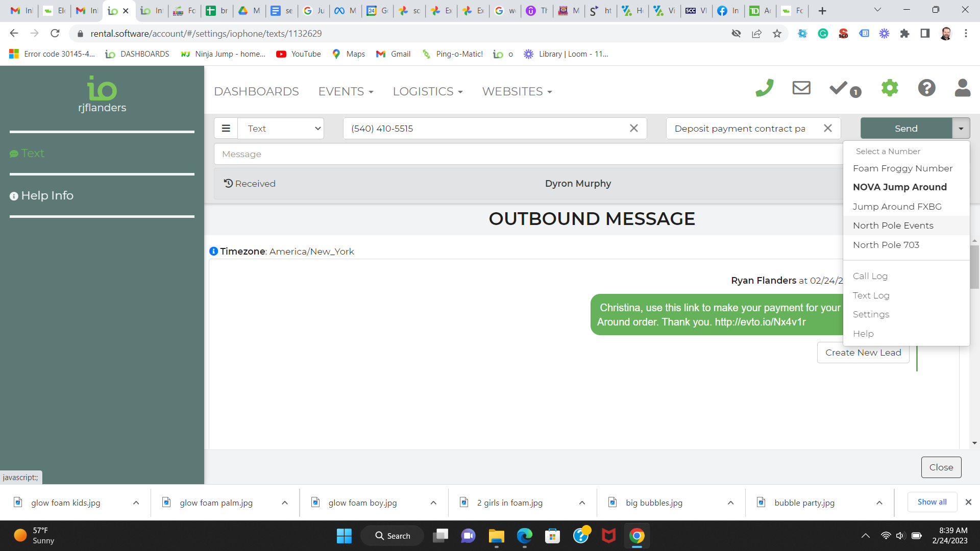Clear the Deposit payment template field
Screen dimensions: 980x551
pos(827,129)
